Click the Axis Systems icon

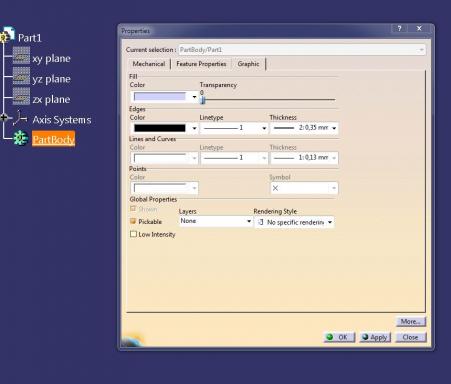click(x=20, y=118)
